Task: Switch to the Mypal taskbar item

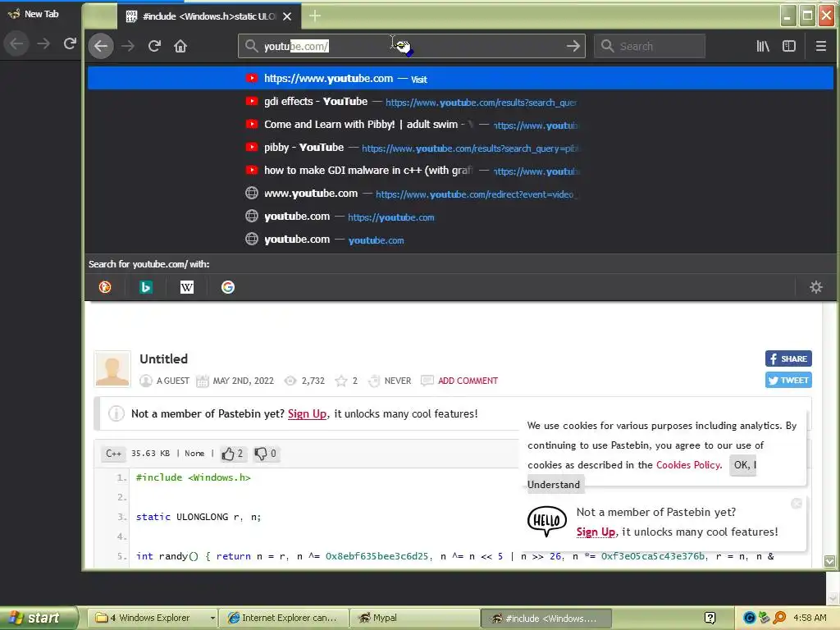Action: pos(415,618)
